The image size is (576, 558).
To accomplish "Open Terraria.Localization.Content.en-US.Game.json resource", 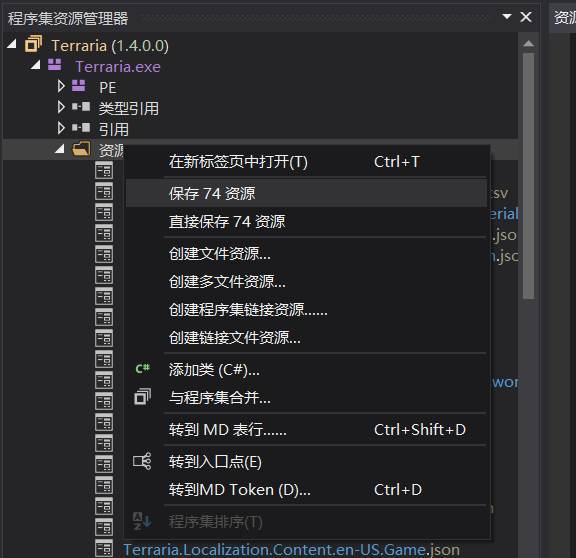I will [291, 550].
